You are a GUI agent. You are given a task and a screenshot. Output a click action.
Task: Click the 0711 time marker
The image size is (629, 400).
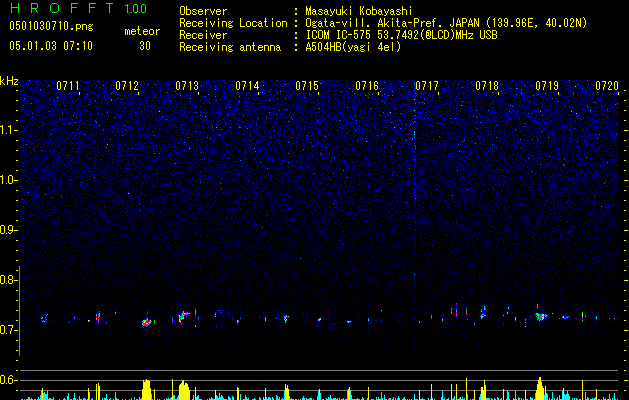pos(67,86)
